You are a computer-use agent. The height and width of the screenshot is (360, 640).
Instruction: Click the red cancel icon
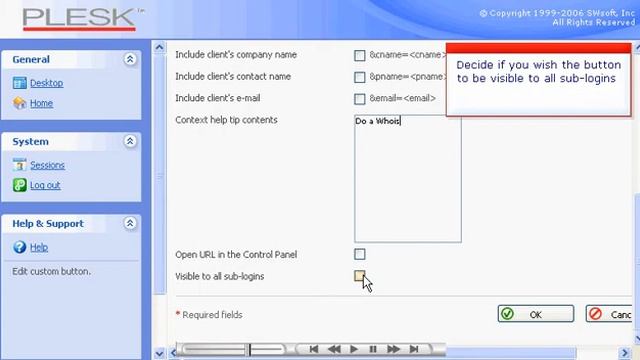tap(596, 314)
